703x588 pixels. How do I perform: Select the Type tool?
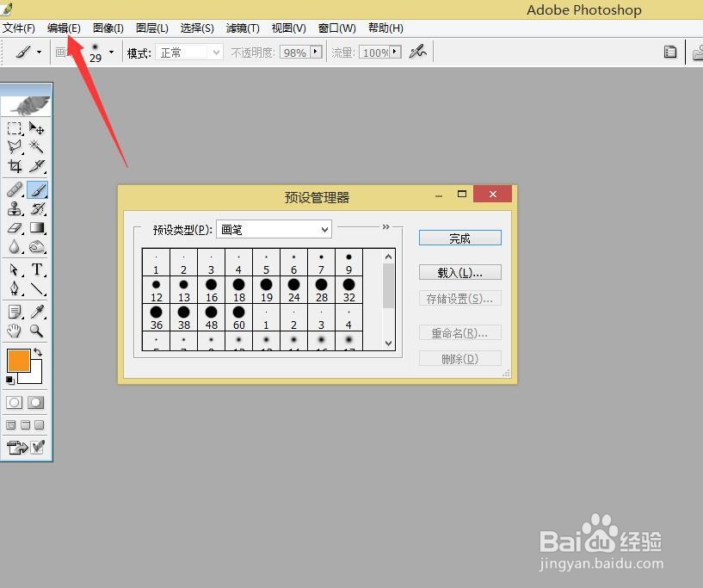[x=37, y=269]
